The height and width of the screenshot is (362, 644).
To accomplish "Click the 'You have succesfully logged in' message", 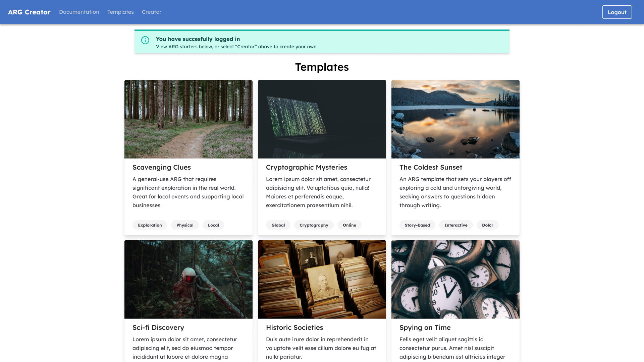I will (x=198, y=39).
